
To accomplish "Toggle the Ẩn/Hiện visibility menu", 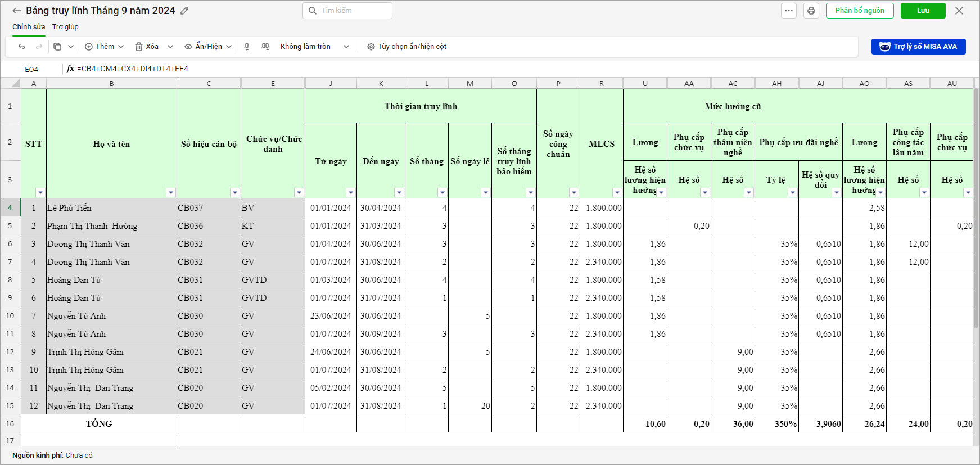I will coord(208,47).
